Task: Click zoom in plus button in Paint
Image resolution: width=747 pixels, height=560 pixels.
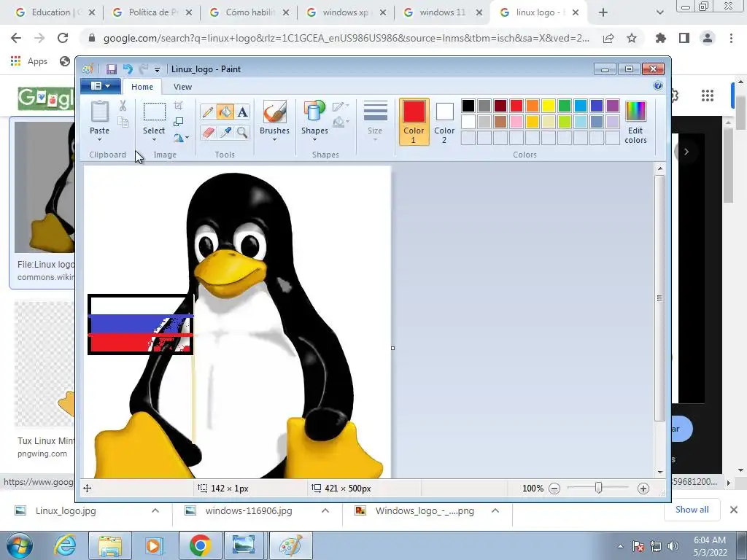Action: [x=643, y=489]
